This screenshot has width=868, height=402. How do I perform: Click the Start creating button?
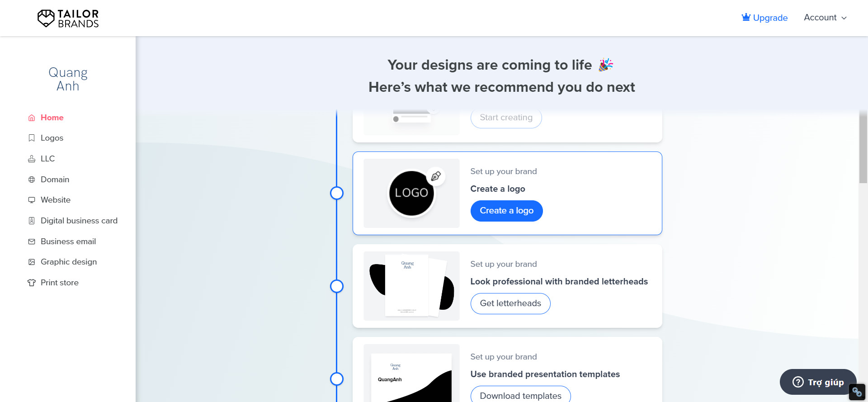coord(506,118)
